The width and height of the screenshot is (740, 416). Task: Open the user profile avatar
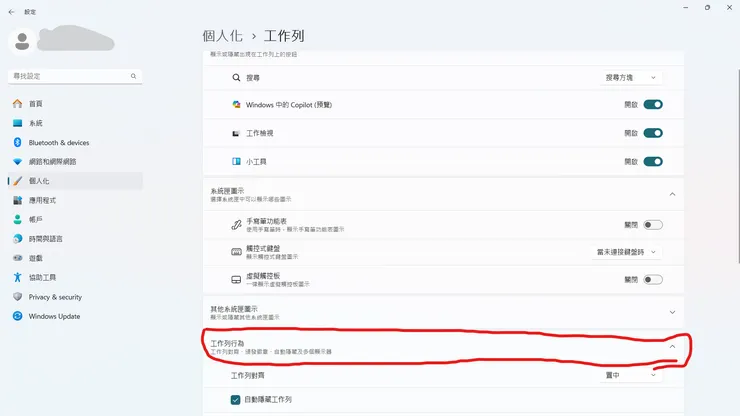tap(22, 41)
